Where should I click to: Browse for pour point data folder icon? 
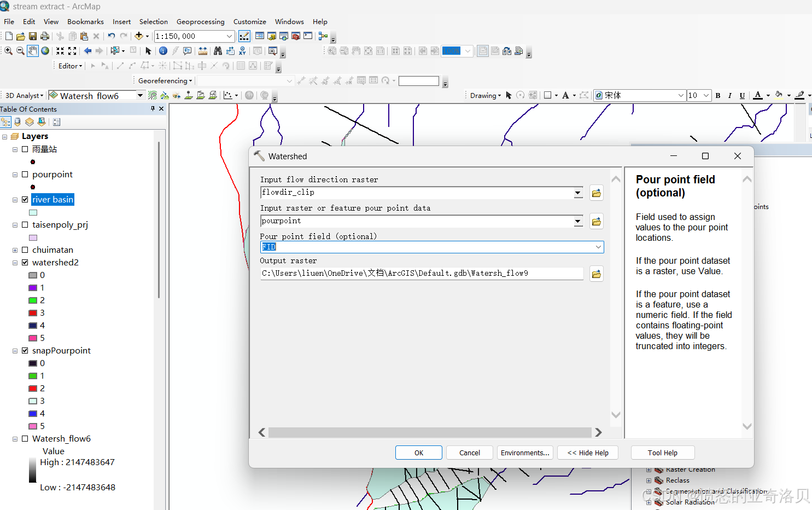(597, 222)
